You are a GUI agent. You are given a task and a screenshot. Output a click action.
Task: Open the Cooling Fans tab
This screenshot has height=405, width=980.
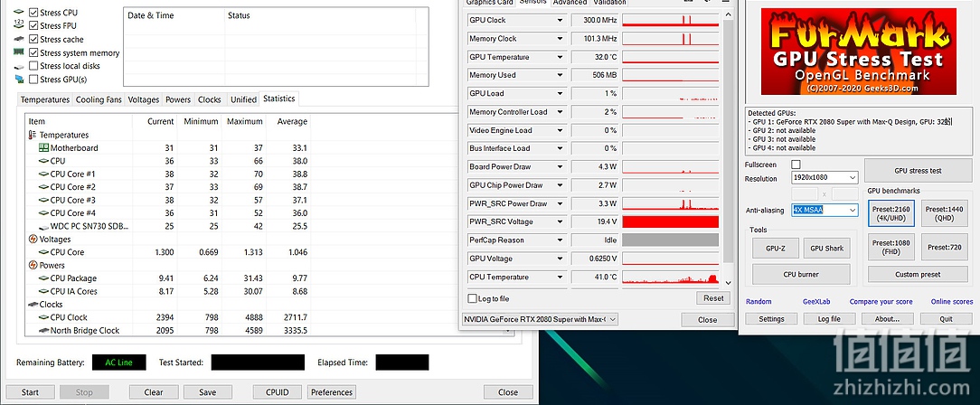tap(99, 99)
